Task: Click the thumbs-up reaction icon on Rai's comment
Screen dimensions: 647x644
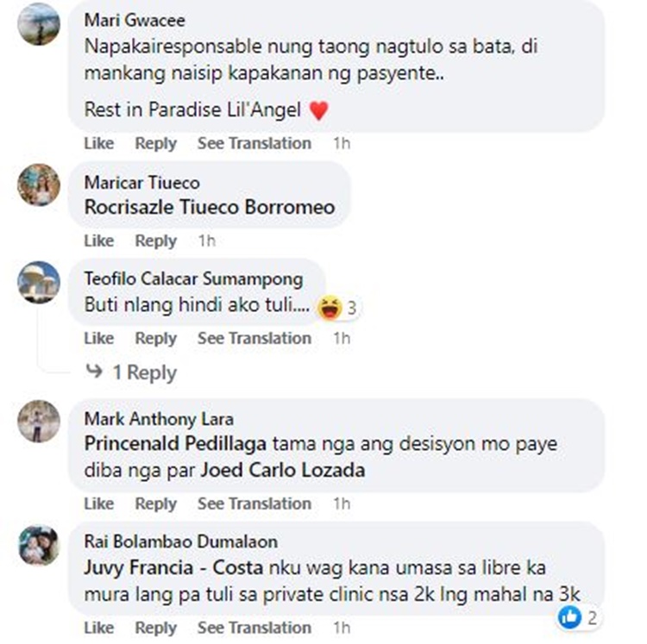Action: [x=569, y=617]
